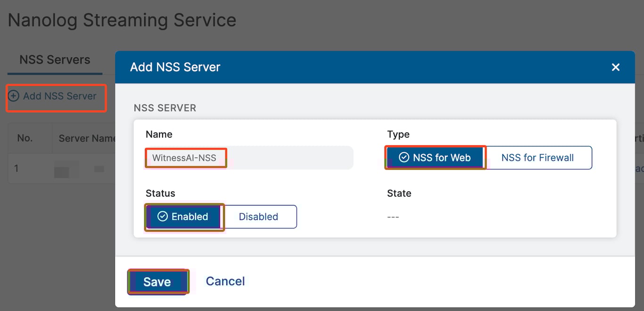Image resolution: width=644 pixels, height=311 pixels.
Task: Switch to the NSS Servers tab
Action: coord(55,60)
